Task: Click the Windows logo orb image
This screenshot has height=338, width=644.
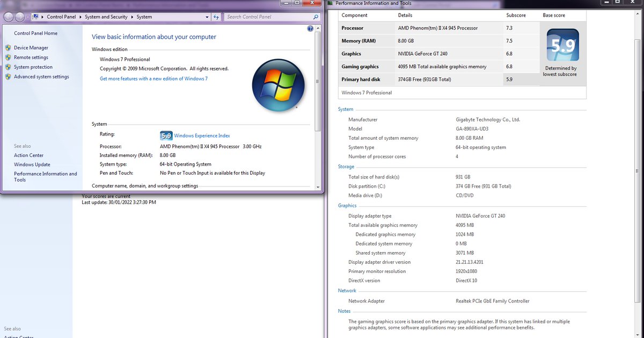Action: [x=278, y=85]
